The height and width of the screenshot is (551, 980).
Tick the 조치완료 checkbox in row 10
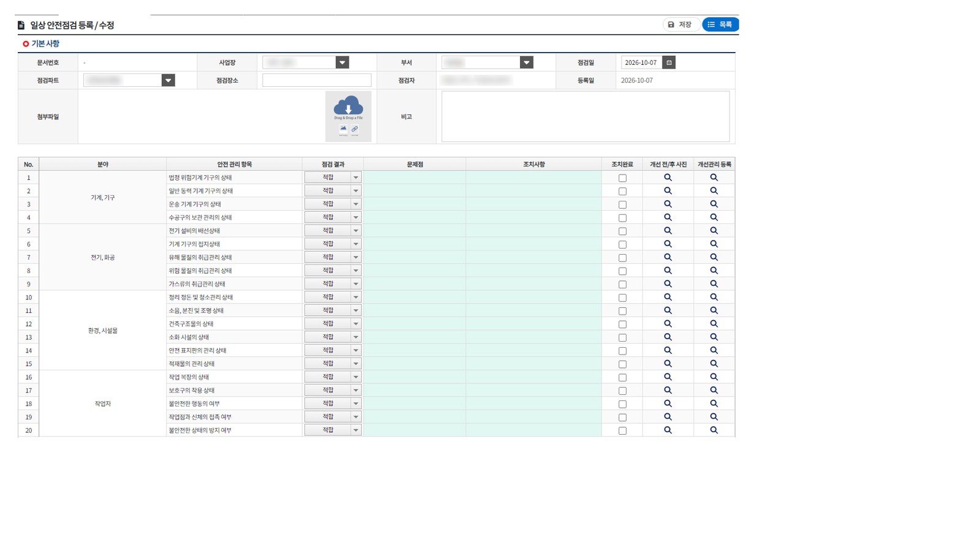622,298
